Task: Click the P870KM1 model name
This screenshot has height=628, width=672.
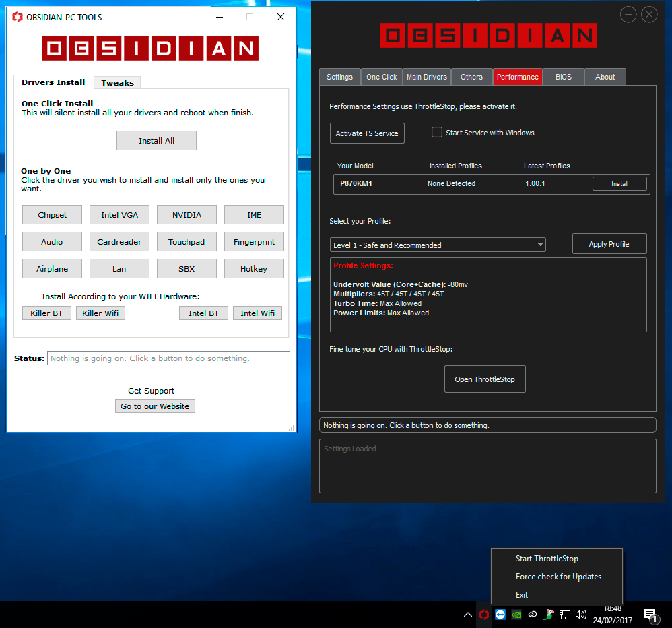Action: [x=356, y=183]
